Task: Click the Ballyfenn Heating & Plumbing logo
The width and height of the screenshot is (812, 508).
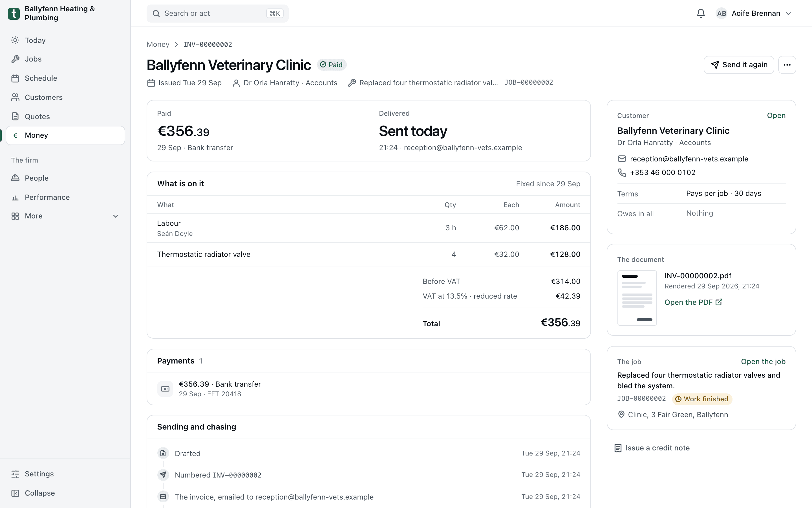Action: tap(14, 14)
